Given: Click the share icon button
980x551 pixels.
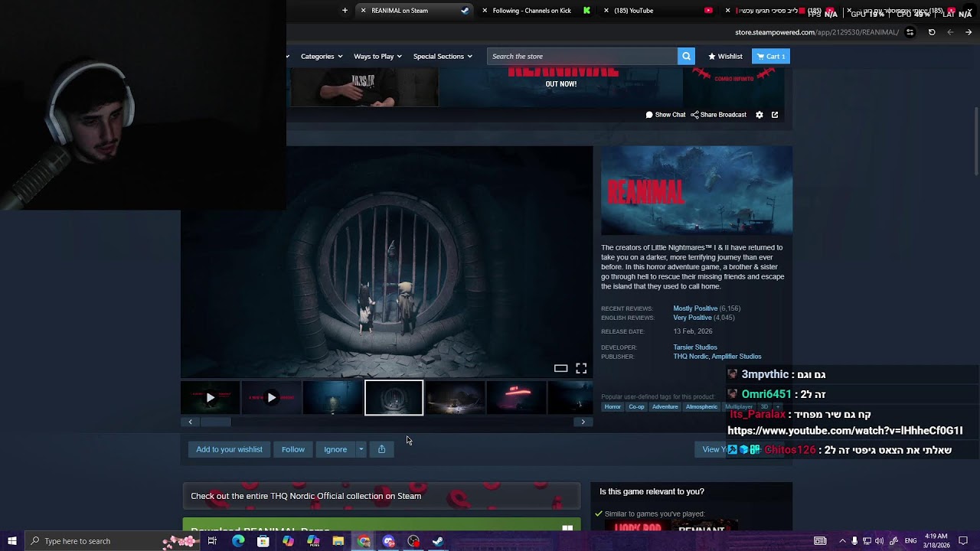Looking at the screenshot, I should (x=382, y=449).
